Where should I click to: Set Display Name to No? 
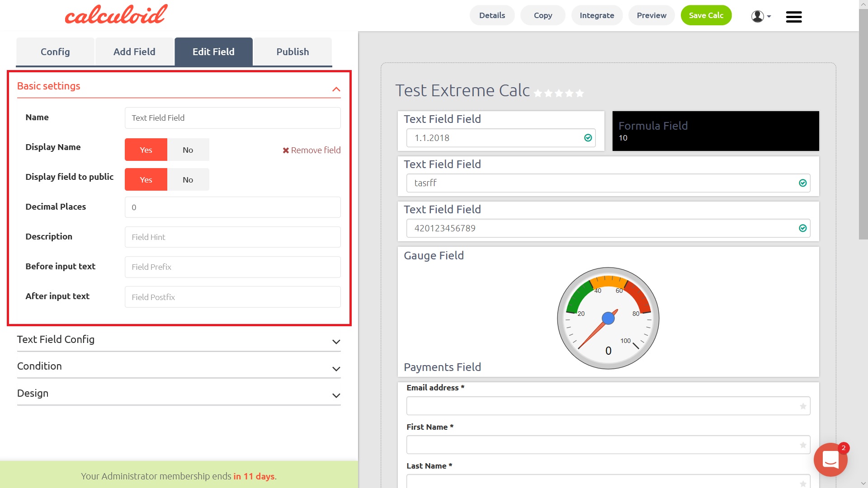coord(188,150)
